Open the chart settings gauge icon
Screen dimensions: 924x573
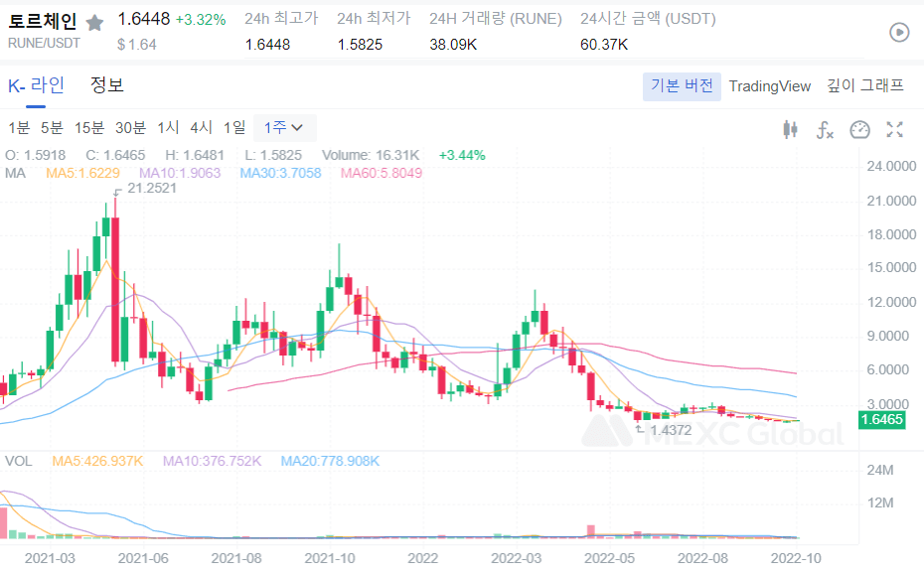859,129
